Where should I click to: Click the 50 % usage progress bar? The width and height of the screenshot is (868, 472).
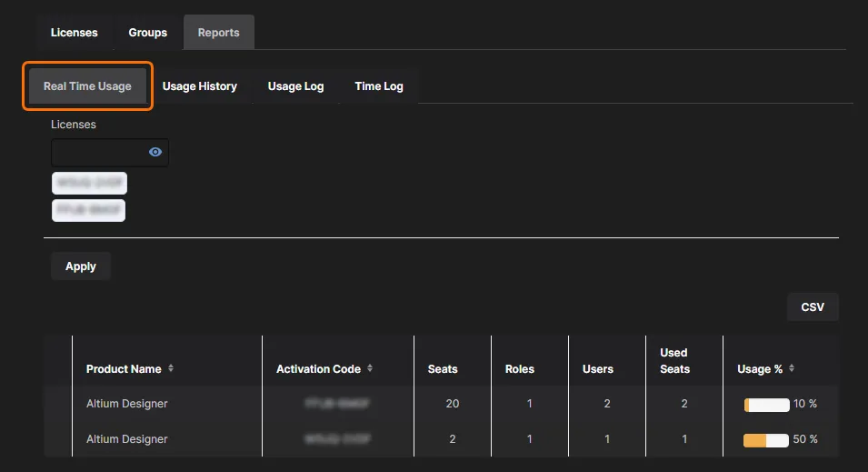(765, 440)
